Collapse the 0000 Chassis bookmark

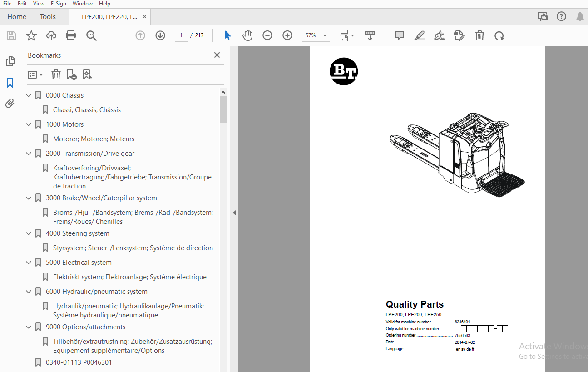[x=29, y=95]
